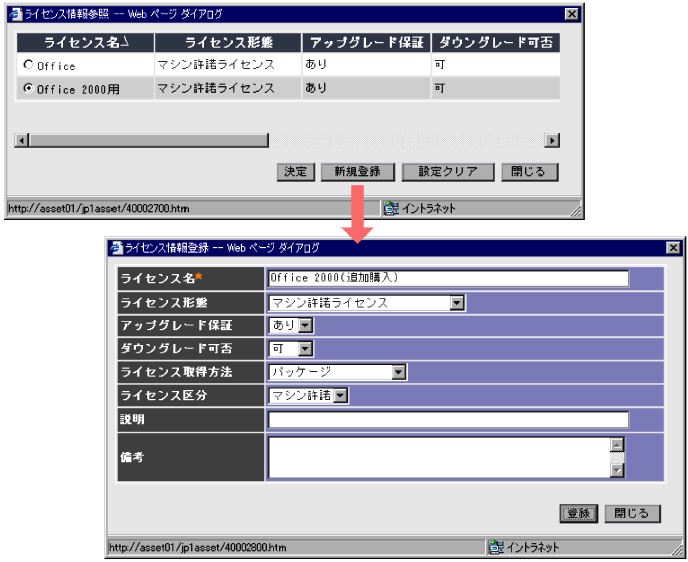The height and width of the screenshot is (562, 688).
Task: Click status bar URL 40002800.htm
Action: coord(197,547)
